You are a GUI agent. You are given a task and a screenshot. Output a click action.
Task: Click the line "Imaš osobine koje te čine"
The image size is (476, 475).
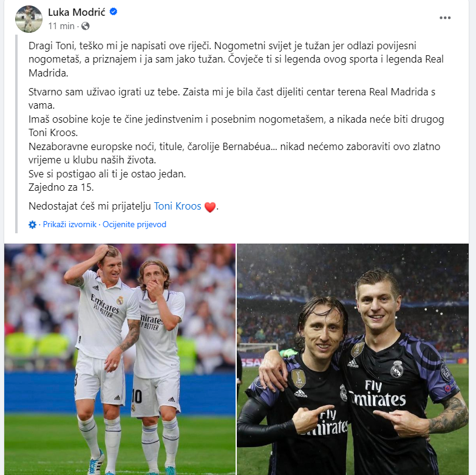tap(236, 126)
